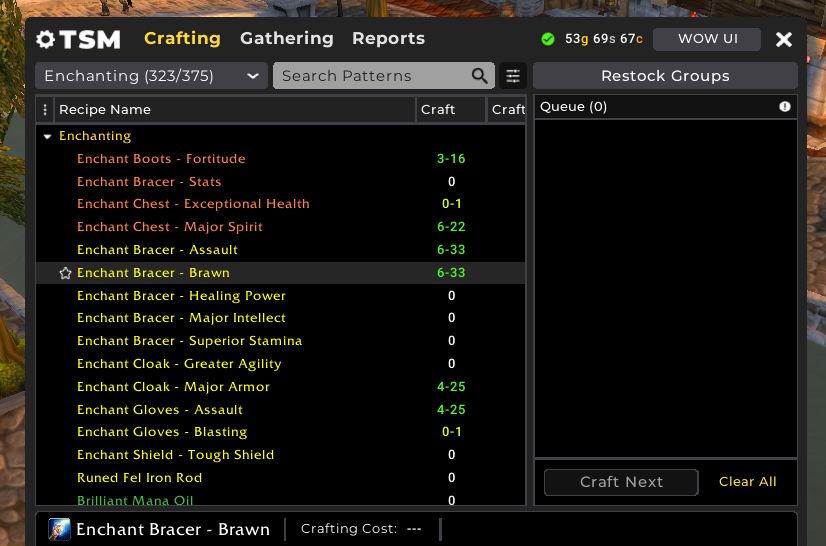Click the Craft Next button
Viewport: 826px width, 546px height.
(621, 482)
